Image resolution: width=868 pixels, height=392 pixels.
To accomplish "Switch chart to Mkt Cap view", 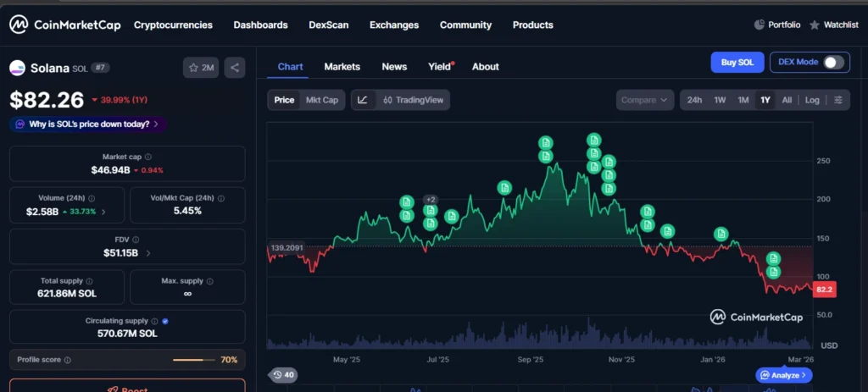I will (x=321, y=100).
